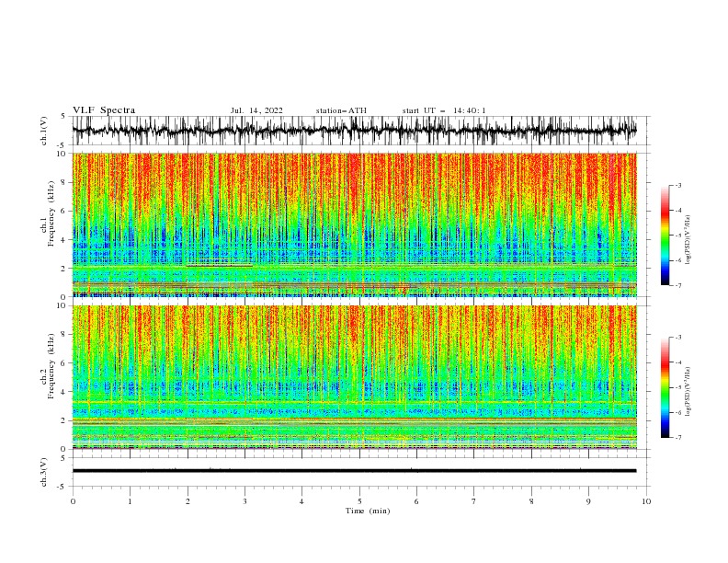The width and height of the screenshot is (728, 563).
Task: Click the "-7" label on upper color scale
Action: [678, 286]
